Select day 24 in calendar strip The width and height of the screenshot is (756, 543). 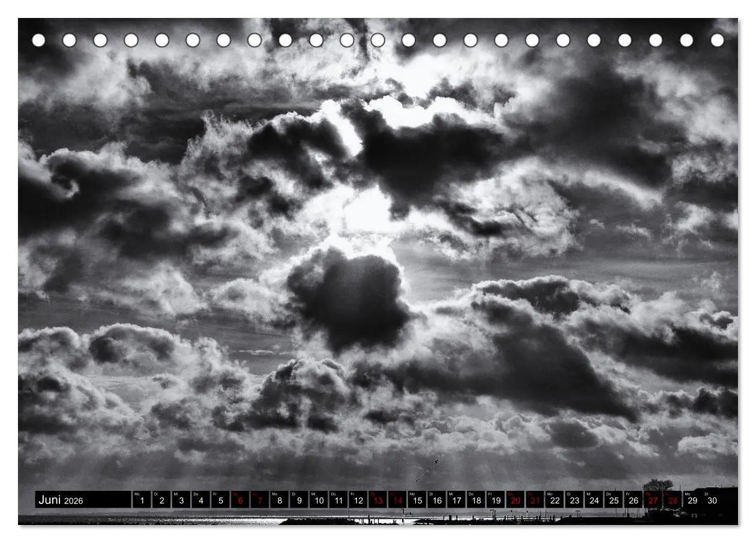pyautogui.click(x=594, y=500)
